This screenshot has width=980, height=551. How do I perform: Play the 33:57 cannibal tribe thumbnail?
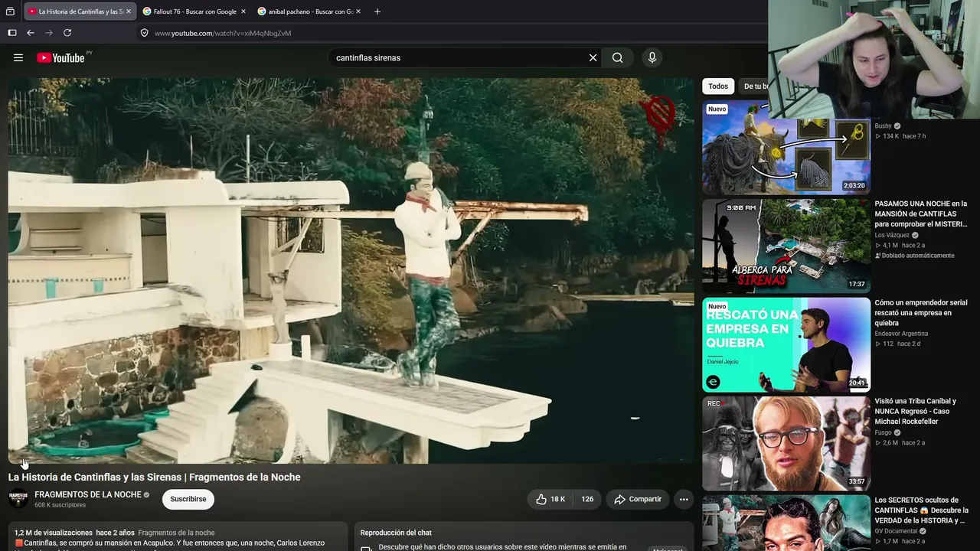point(786,443)
